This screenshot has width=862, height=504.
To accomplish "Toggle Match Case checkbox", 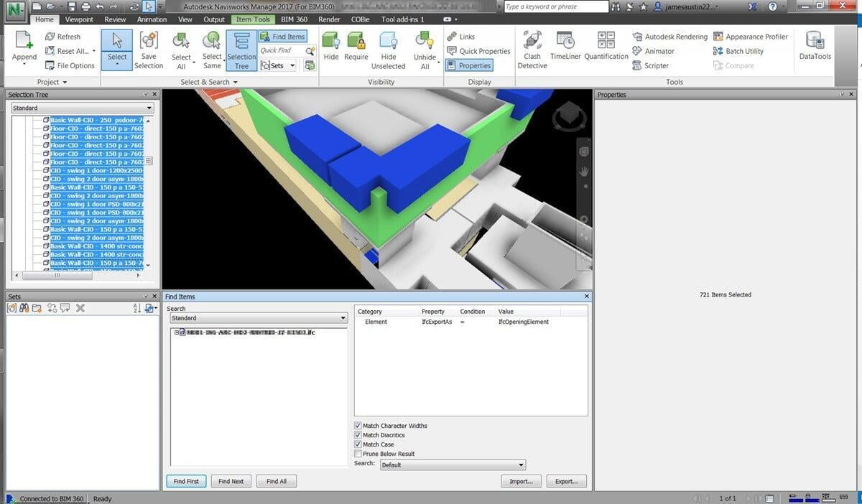I will (358, 444).
